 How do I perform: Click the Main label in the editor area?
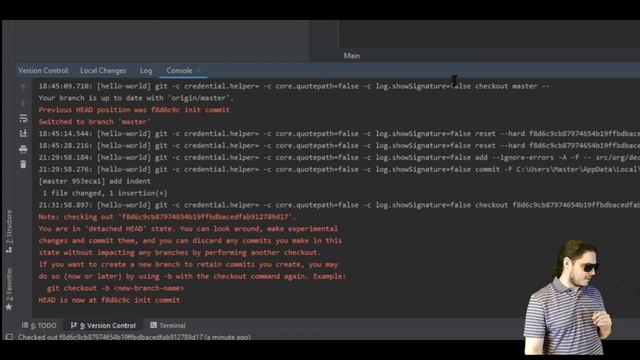[352, 56]
